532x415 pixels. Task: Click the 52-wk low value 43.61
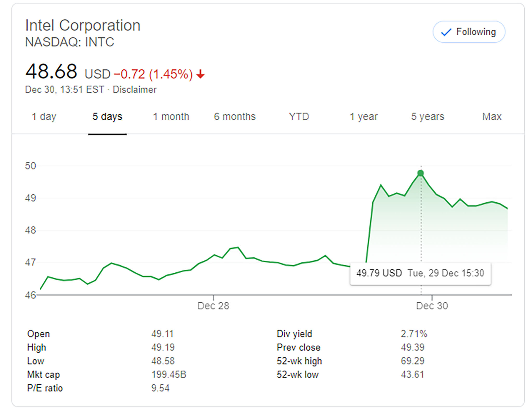(412, 374)
